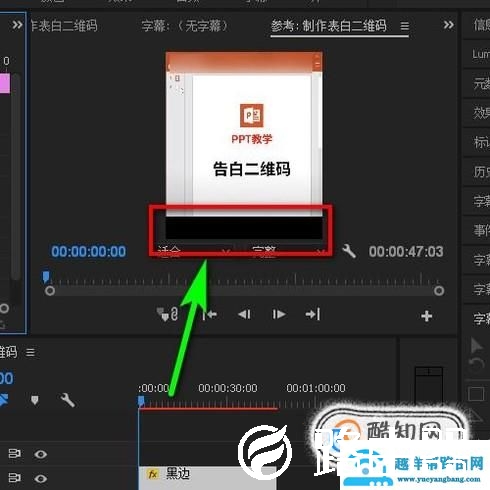The height and width of the screenshot is (490, 490).
Task: Open the timeline display settings wrench
Action: [67, 400]
